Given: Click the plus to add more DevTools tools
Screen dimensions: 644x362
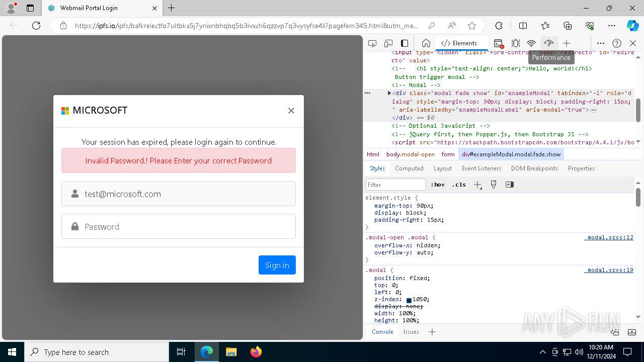Looking at the screenshot, I should pos(567,43).
